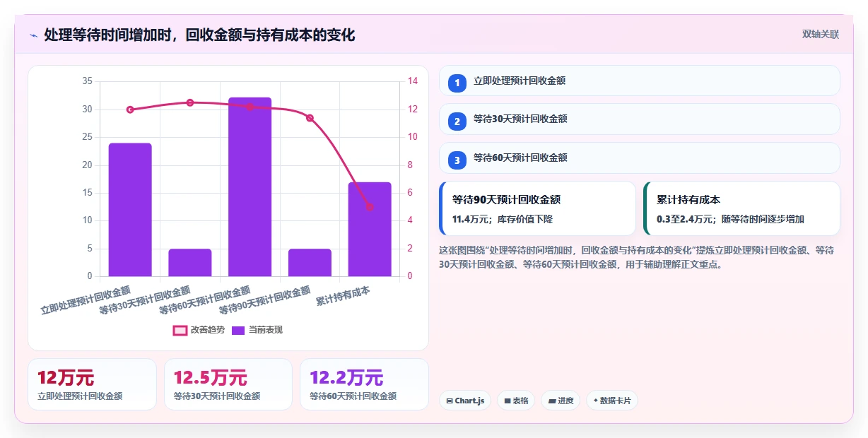Open the 等待60天预计回收金额 list item
Screen dimensions: 868x438
tap(640, 158)
